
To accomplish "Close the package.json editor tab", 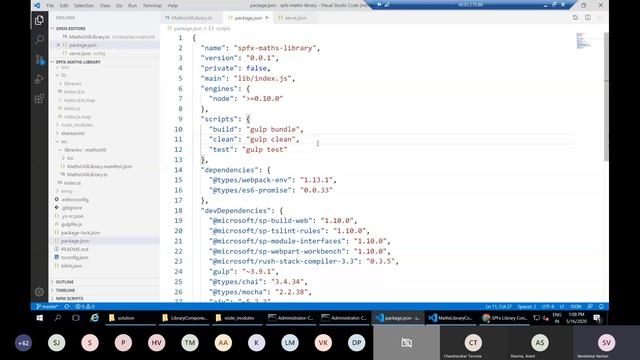I will 267,18.
